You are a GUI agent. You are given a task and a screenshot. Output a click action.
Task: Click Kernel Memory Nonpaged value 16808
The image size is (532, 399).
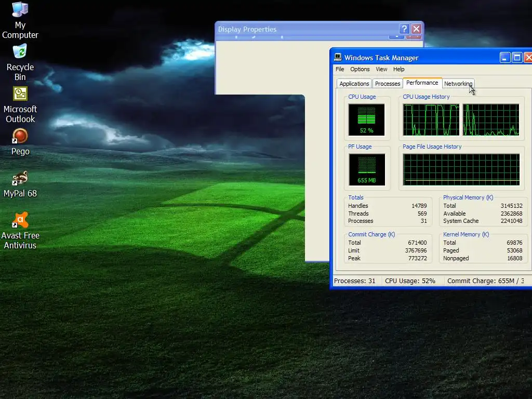coord(514,258)
